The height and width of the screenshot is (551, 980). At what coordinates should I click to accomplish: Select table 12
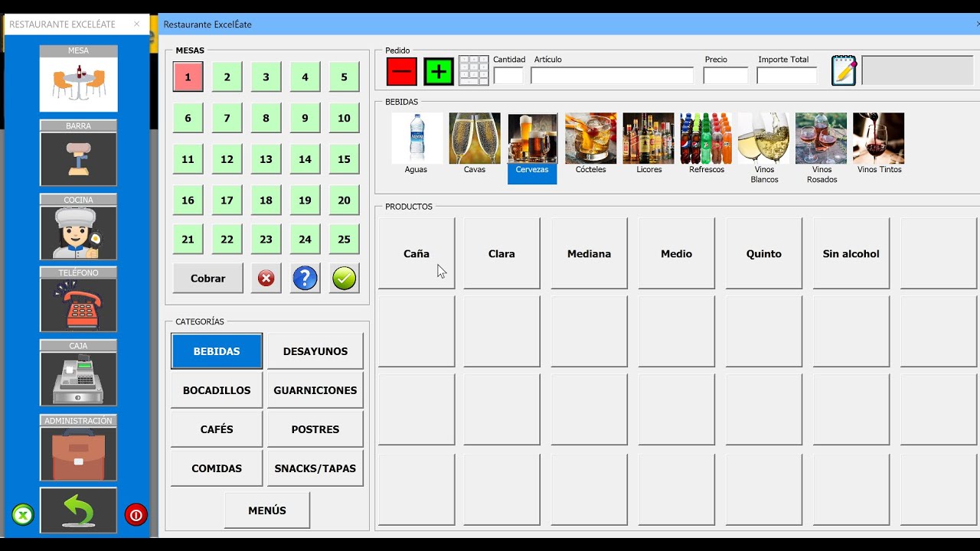tap(227, 160)
